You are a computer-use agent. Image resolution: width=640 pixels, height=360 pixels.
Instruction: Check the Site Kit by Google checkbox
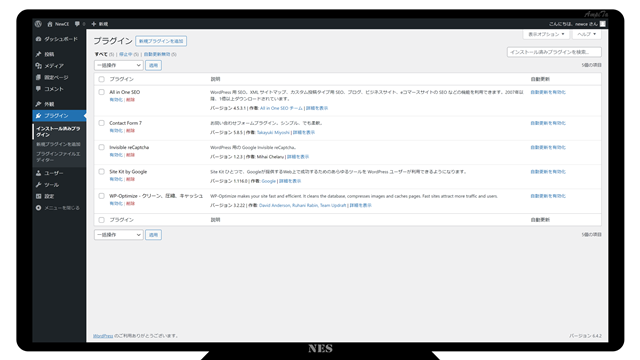tap(102, 172)
